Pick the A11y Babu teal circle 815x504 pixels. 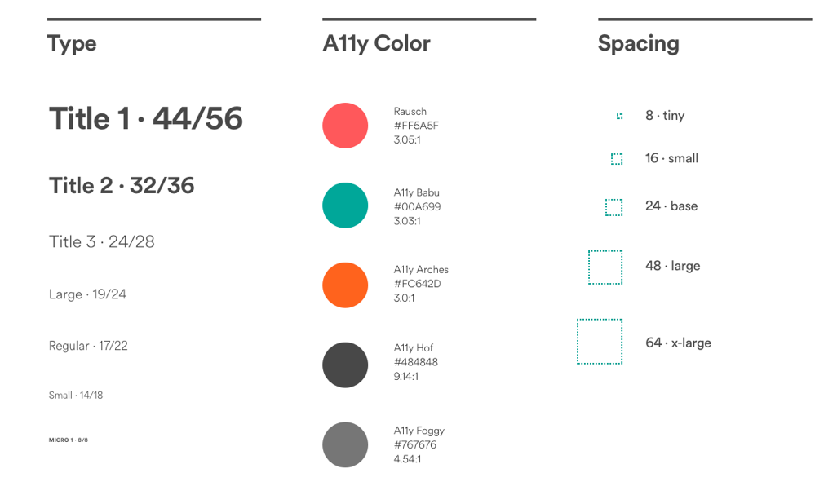click(345, 206)
